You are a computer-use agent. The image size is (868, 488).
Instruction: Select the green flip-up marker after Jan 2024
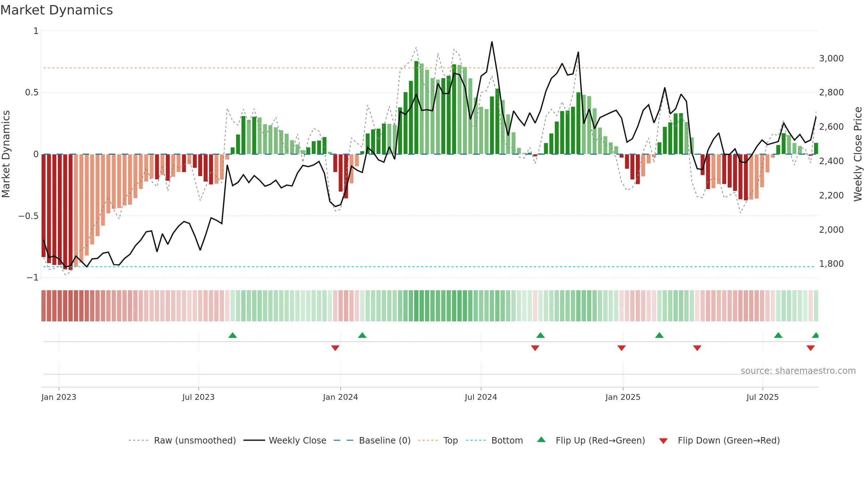(362, 335)
